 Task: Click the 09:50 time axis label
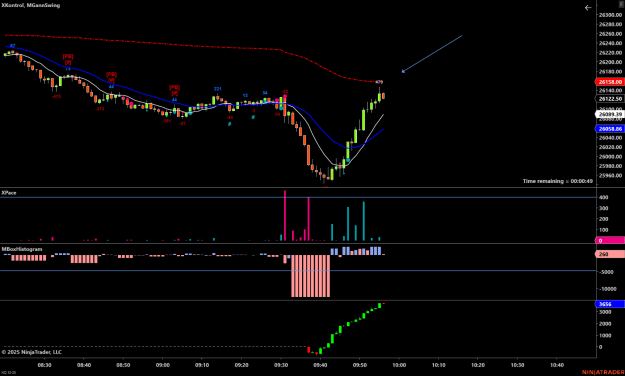click(360, 365)
